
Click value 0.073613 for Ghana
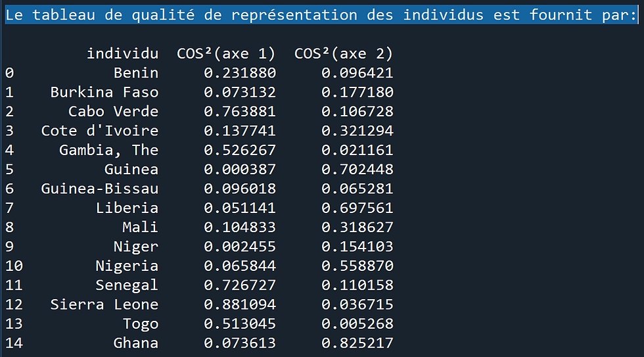coord(240,343)
